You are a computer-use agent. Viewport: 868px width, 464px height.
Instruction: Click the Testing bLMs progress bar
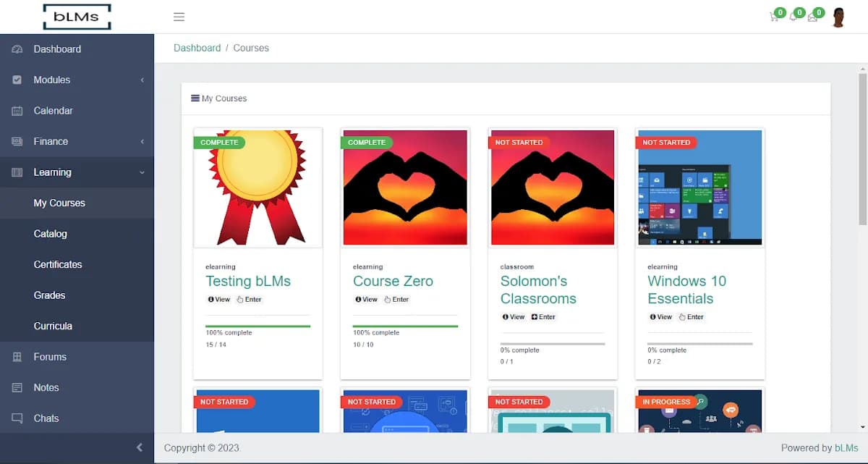point(258,326)
